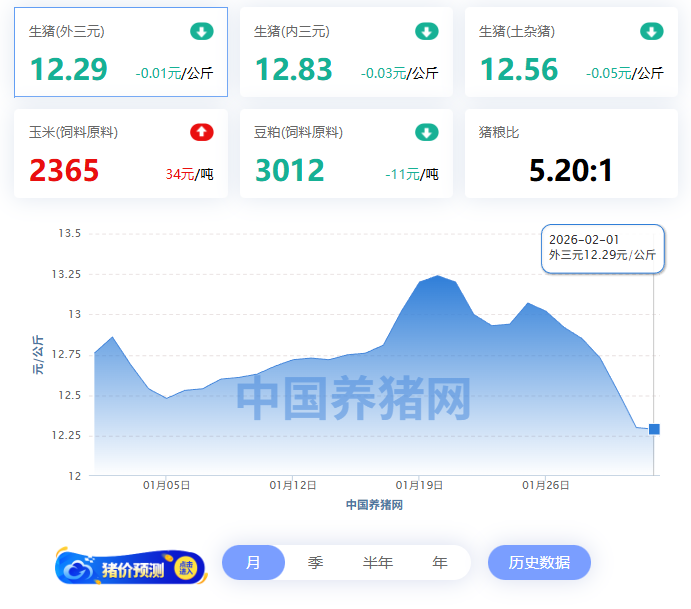Viewport: 691px width, 609px height.
Task: Switch chart to 半年 range
Action: 377,563
